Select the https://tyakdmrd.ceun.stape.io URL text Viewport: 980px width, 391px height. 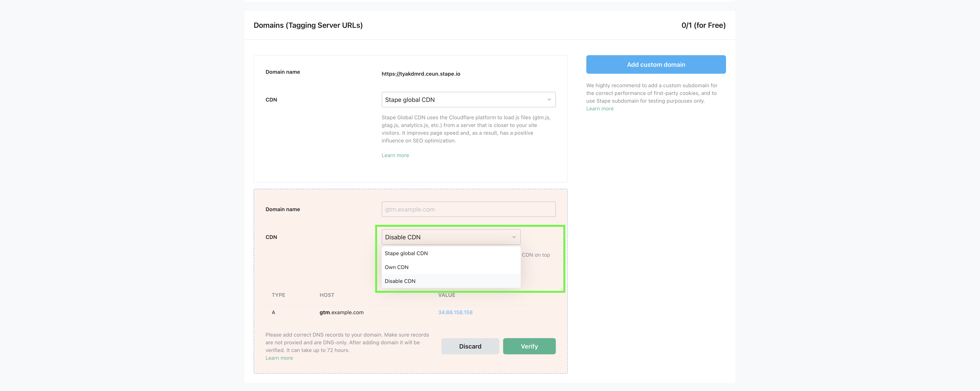point(421,74)
